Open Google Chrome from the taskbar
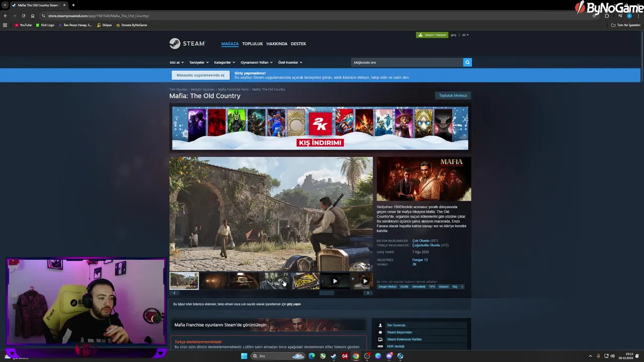 pyautogui.click(x=356, y=356)
